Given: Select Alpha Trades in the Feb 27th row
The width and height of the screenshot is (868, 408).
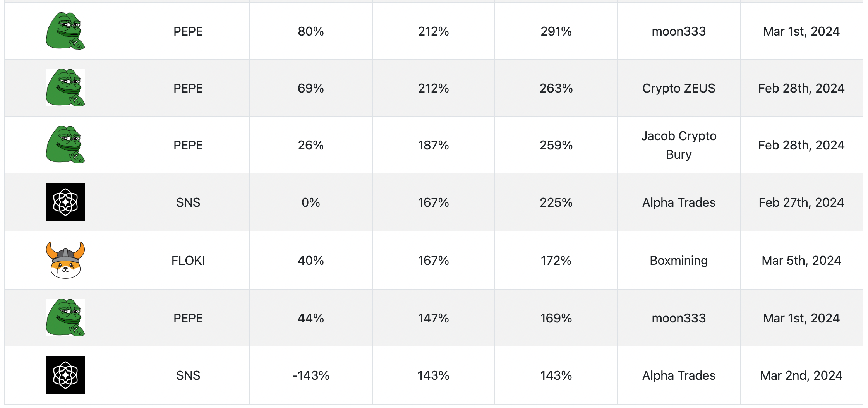Looking at the screenshot, I should coord(679,202).
